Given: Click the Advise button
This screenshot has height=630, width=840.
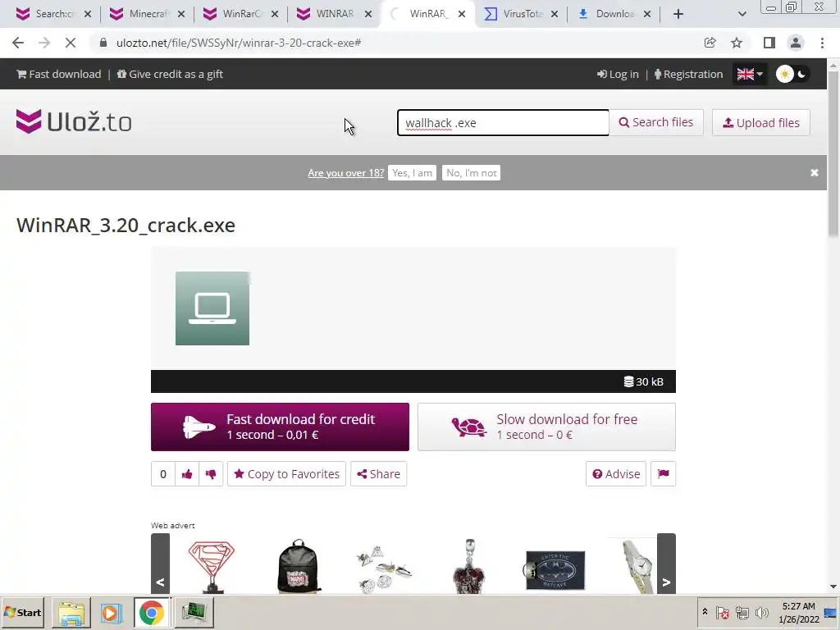Looking at the screenshot, I should [x=616, y=474].
